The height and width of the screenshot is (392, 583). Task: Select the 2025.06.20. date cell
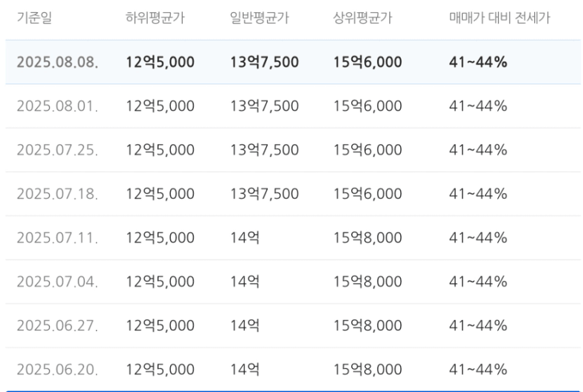(x=58, y=369)
